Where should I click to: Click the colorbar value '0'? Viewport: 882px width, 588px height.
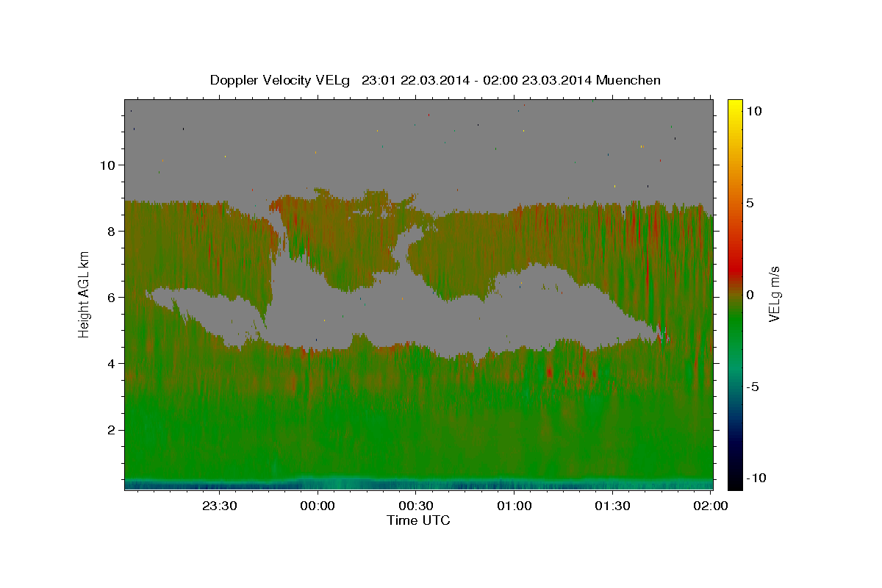pyautogui.click(x=750, y=295)
